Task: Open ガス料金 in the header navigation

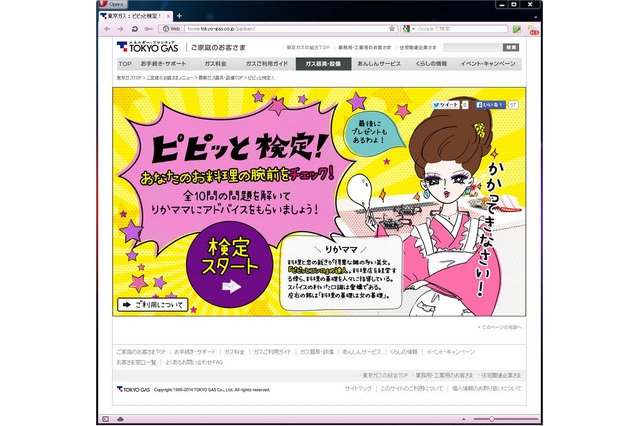Action: pyautogui.click(x=215, y=64)
